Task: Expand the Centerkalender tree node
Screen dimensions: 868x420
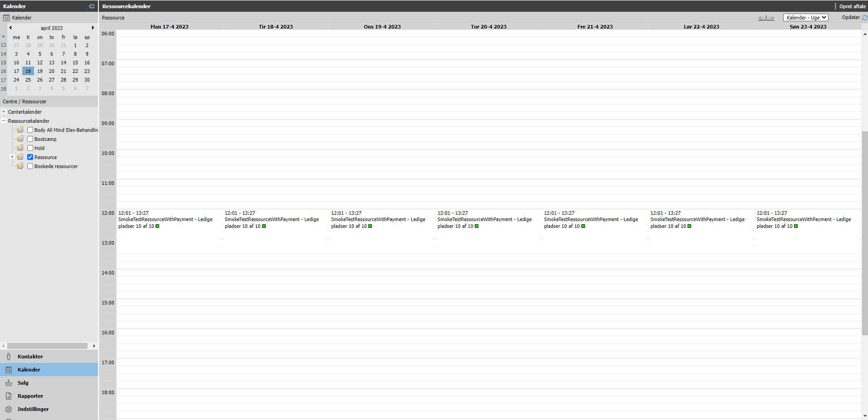Action: coord(4,111)
